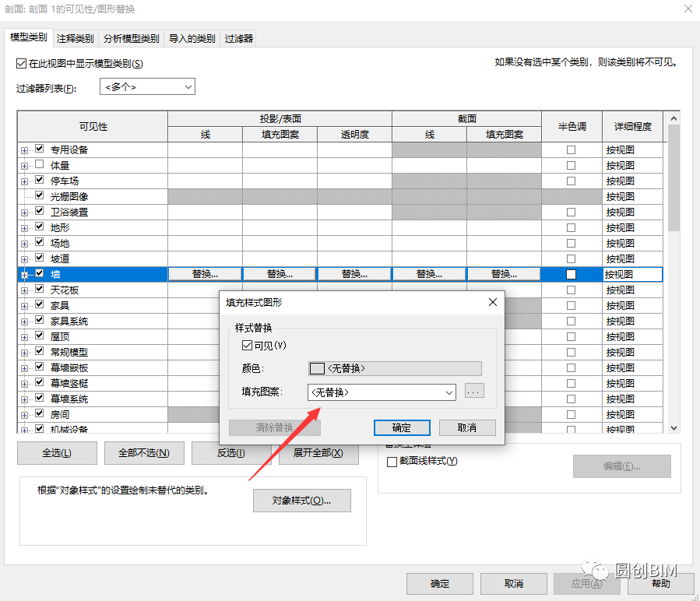Screen dimensions: 700x601
Task: Switch to the 分析模型类别 tab
Action: pyautogui.click(x=131, y=38)
